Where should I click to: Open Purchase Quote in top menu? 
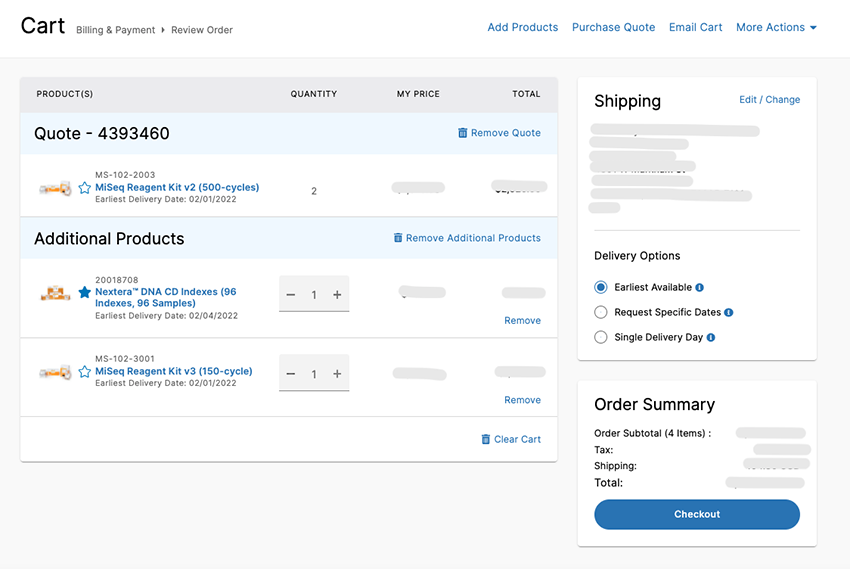[x=613, y=28]
